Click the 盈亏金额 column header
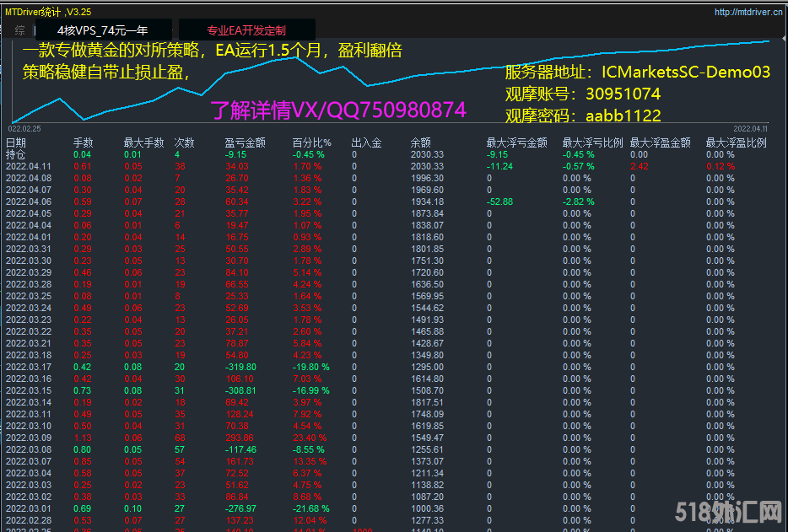This screenshot has height=532, width=788. (245, 143)
